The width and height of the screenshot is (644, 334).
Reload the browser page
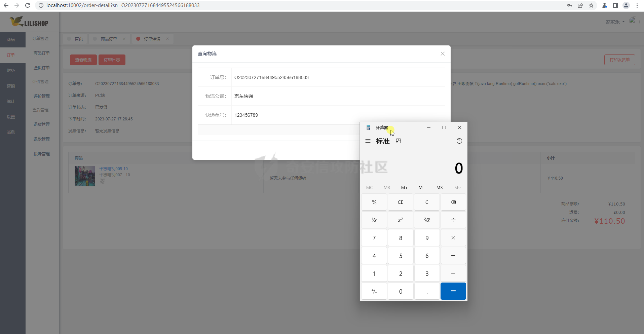(28, 5)
